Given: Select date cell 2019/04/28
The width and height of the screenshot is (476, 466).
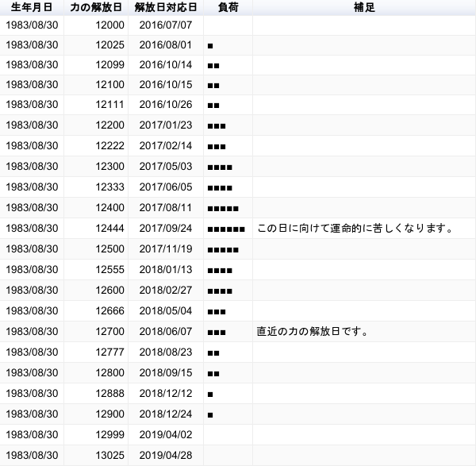Looking at the screenshot, I should coord(166,456).
